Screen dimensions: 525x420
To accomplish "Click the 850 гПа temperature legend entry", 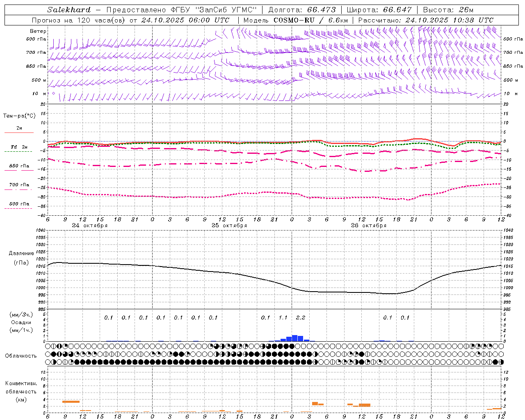I will point(19,166).
